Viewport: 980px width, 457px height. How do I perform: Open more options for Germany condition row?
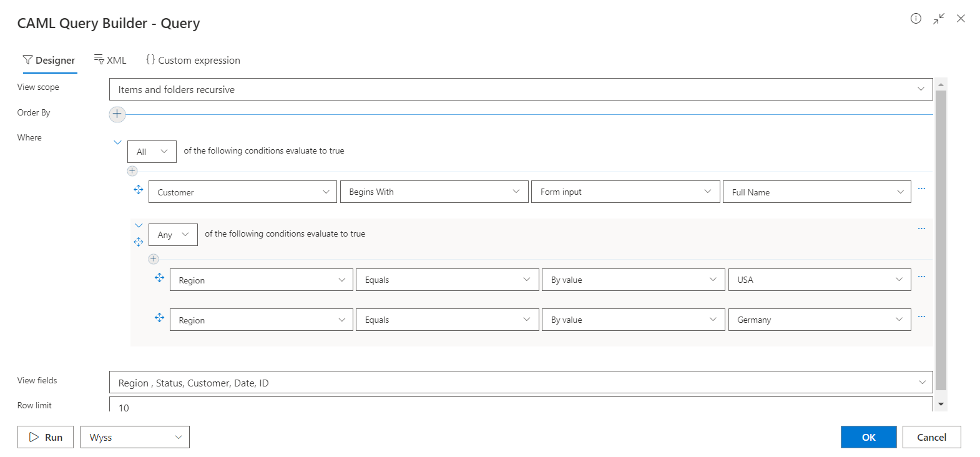(x=921, y=317)
